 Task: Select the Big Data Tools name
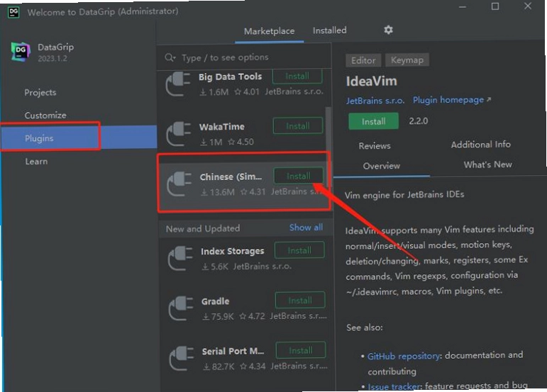point(231,77)
